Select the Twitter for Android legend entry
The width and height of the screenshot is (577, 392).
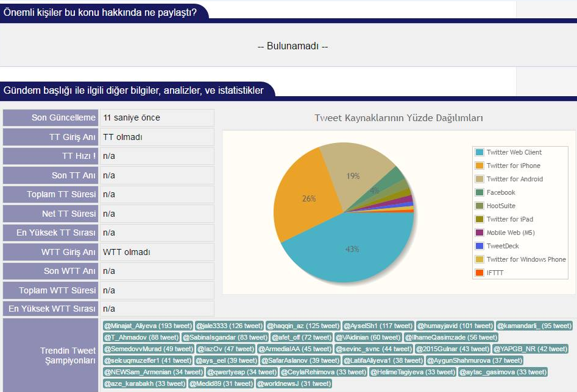(514, 179)
